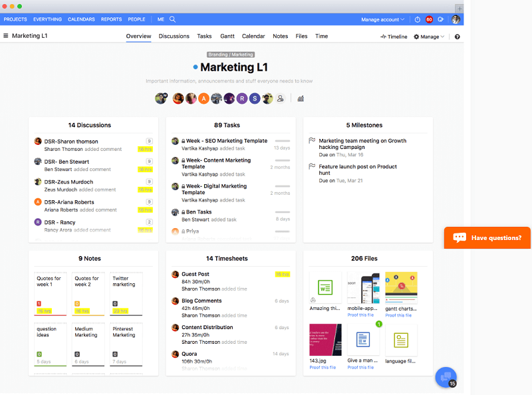Open the Pinterest Marketing note
This screenshot has width=532, height=395.
pos(126,344)
